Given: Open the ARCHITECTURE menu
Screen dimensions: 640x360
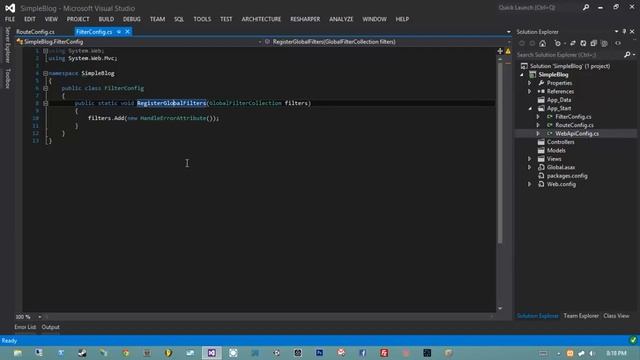Looking at the screenshot, I should coord(261,19).
